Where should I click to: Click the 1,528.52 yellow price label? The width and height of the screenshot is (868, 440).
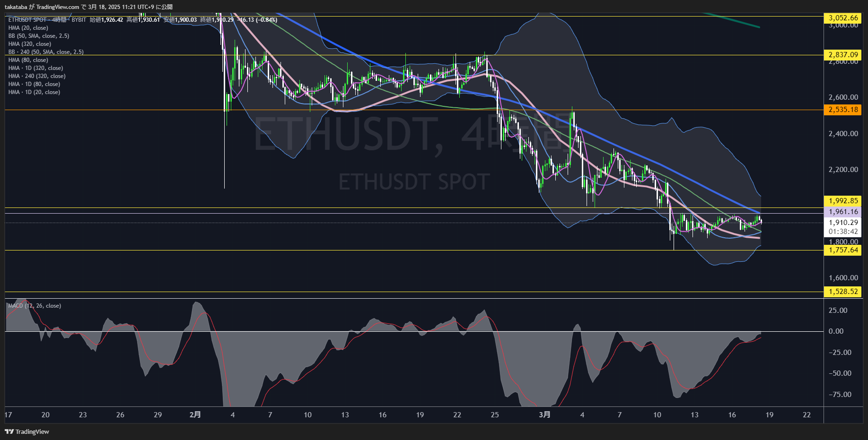843,292
